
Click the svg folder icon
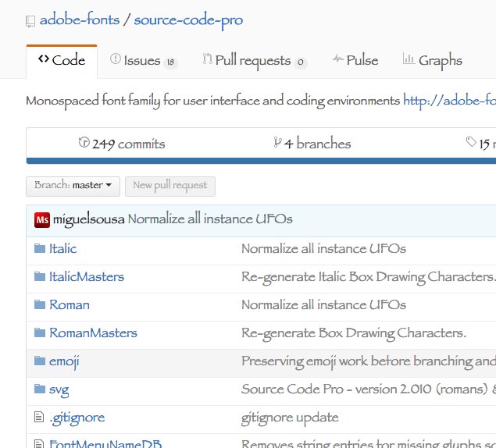(x=40, y=389)
